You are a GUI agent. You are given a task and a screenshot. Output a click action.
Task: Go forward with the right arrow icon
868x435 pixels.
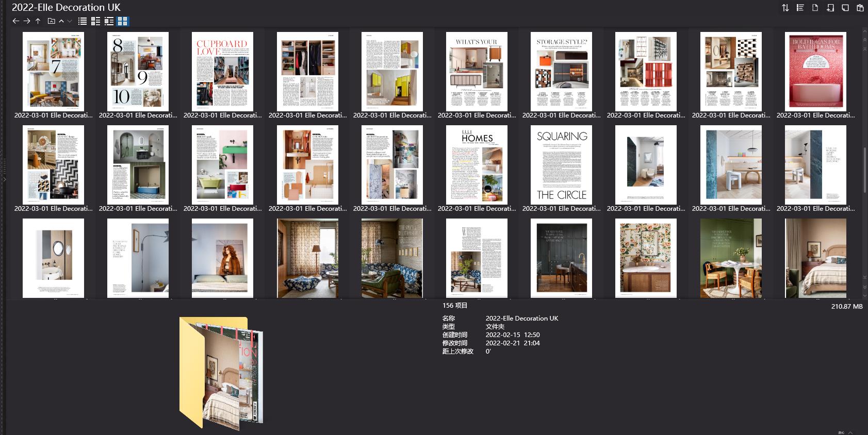tap(27, 21)
